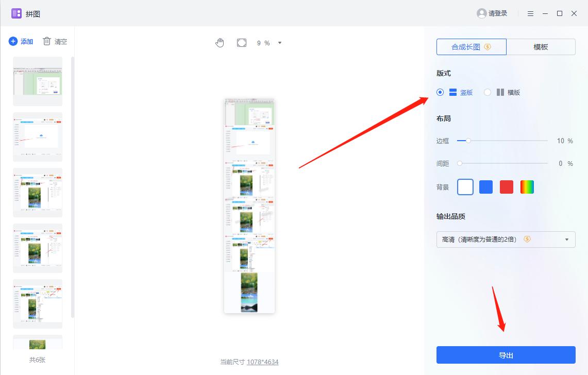The height and width of the screenshot is (375, 588).
Task: Click the 边框 border slider handle
Action: (x=468, y=141)
